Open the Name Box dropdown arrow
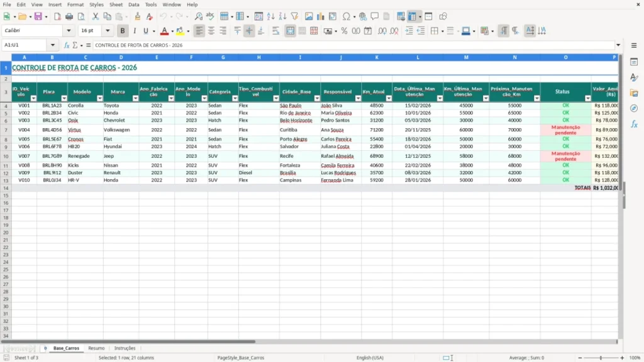 pyautogui.click(x=53, y=45)
